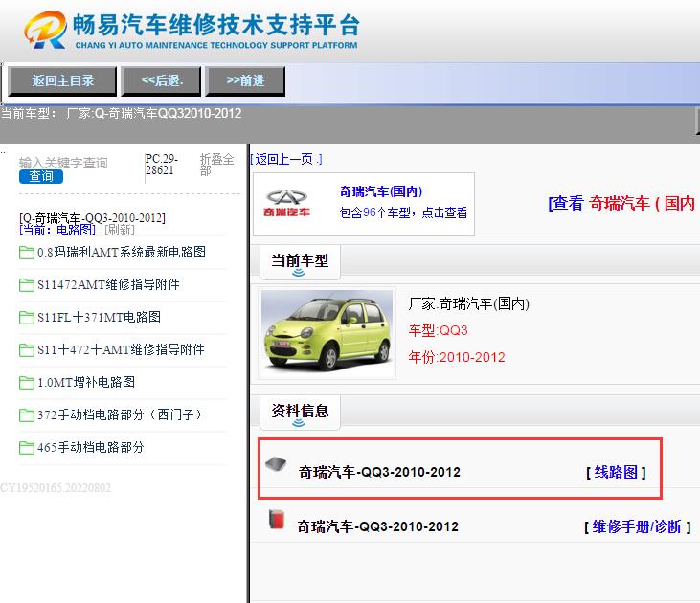This screenshot has height=603, width=700.
Task: Open folder 1.0MT增补电路图
Action: [86, 383]
